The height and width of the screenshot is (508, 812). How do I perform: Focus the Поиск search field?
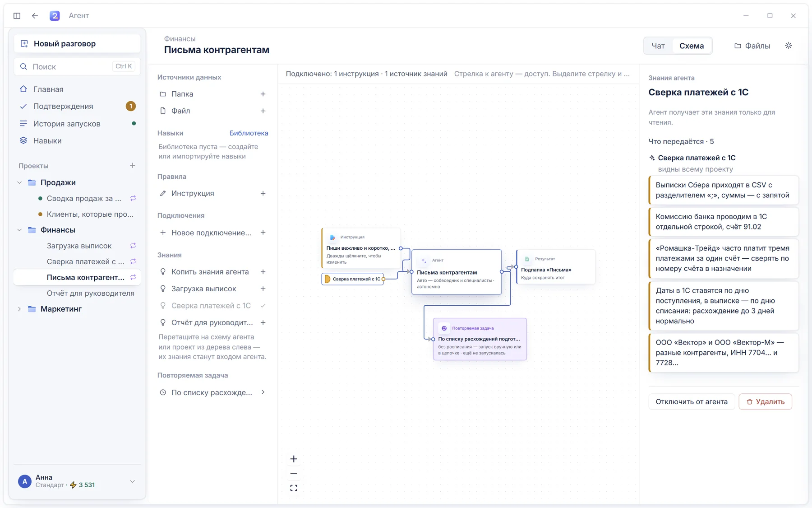[x=77, y=66]
